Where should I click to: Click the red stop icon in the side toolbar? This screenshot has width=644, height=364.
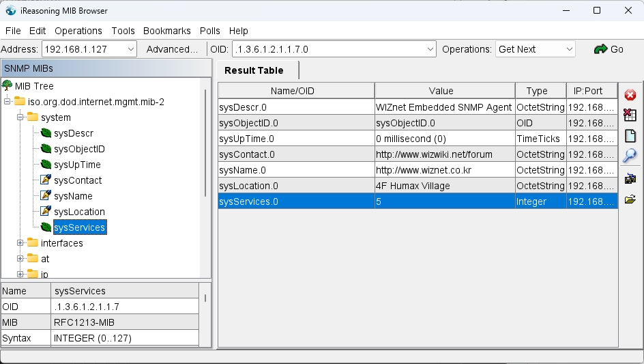point(630,95)
